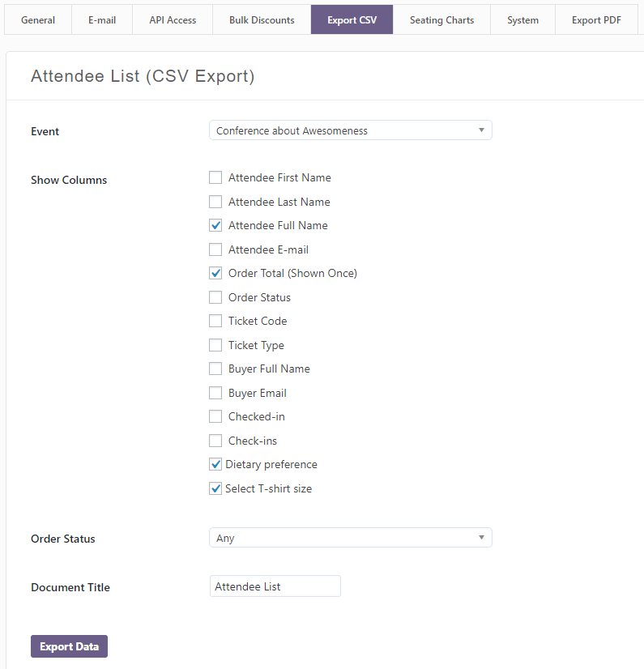Enable the Attendee Last Name column
This screenshot has width=644, height=669.
tap(215, 202)
